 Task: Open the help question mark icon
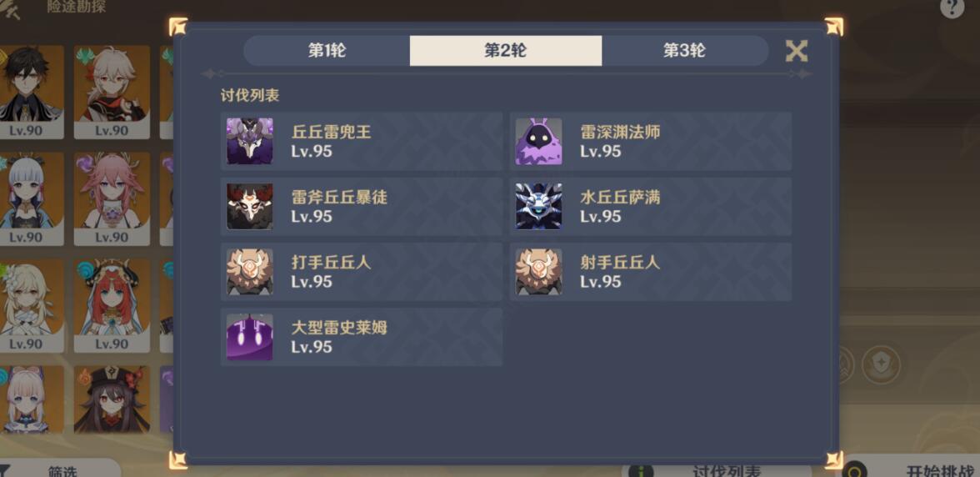click(952, 8)
